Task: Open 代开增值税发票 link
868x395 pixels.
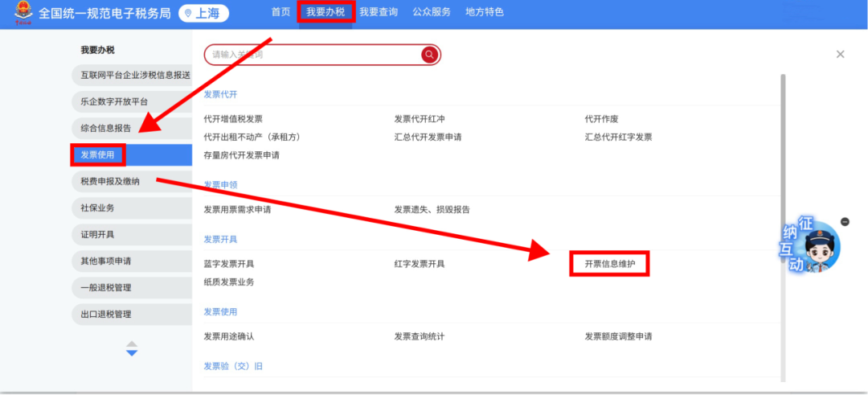Action: (x=233, y=118)
